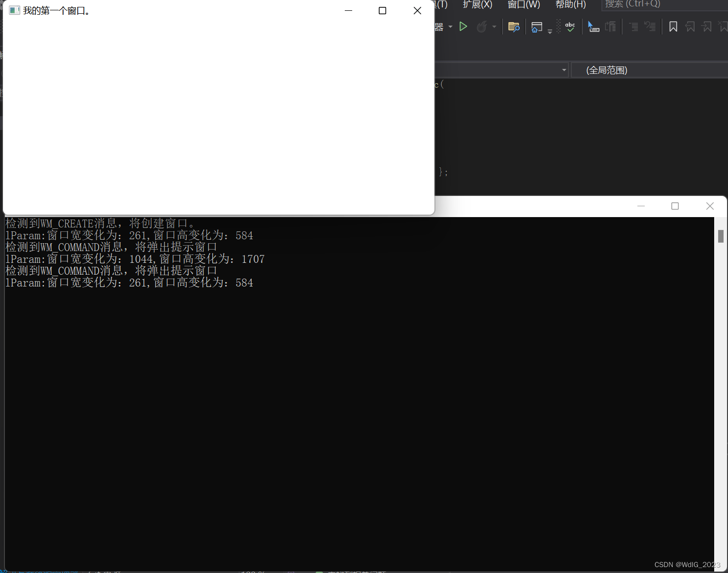Open the 帮助(H) menu
728x573 pixels.
tap(570, 4)
